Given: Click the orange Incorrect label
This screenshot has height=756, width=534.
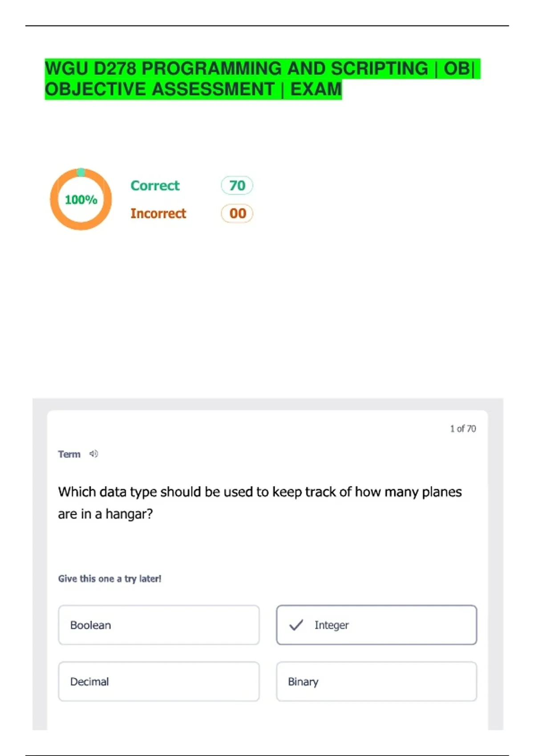Looking at the screenshot, I should pos(158,213).
